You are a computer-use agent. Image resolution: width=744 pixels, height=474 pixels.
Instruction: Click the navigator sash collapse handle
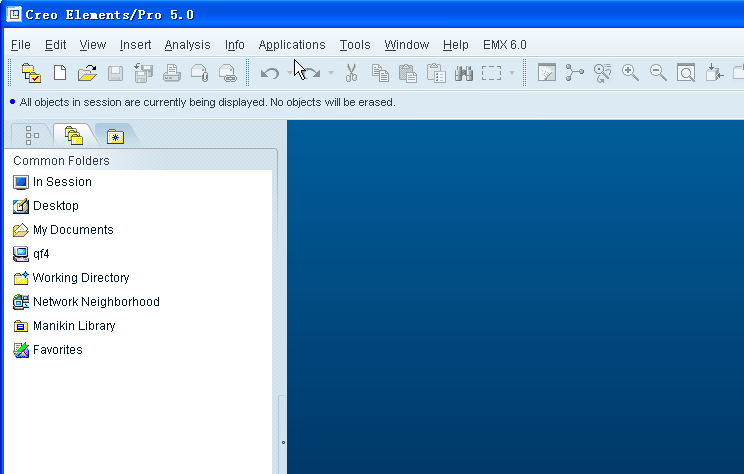pos(283,443)
